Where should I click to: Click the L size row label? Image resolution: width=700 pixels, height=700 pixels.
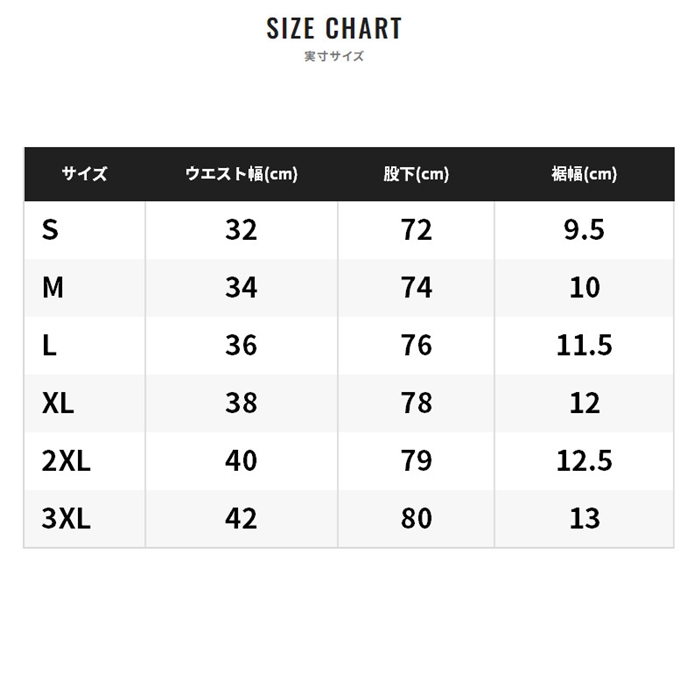click(49, 345)
